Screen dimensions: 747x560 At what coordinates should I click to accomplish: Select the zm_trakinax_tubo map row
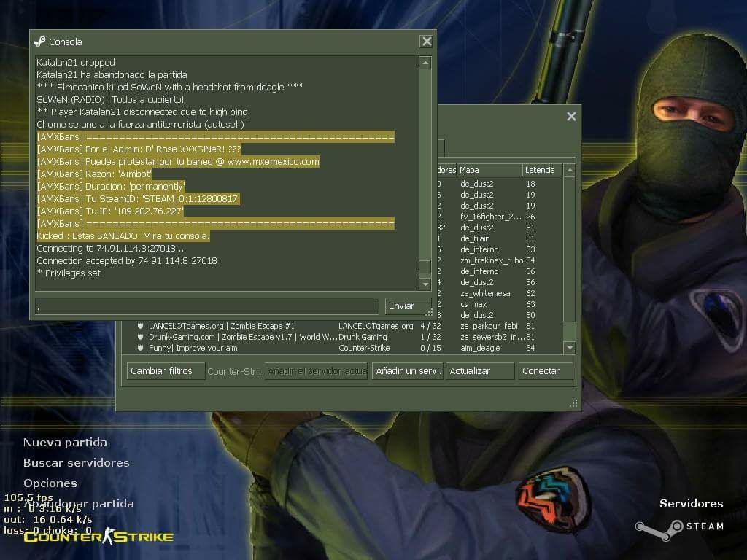(492, 260)
